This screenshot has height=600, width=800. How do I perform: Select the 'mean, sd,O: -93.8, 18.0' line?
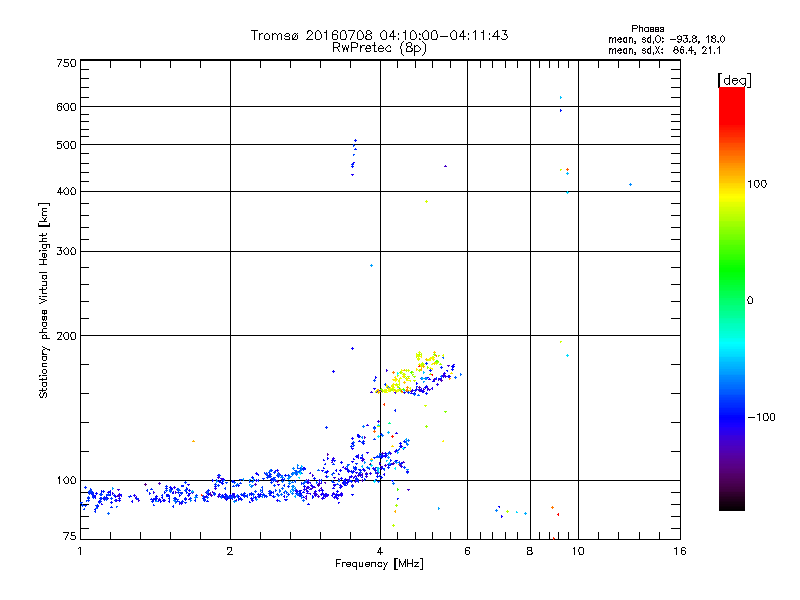666,39
